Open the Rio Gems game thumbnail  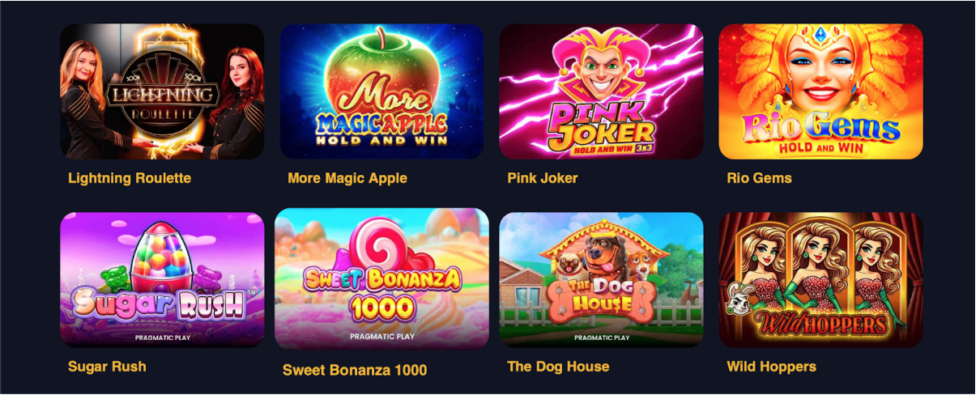click(820, 91)
